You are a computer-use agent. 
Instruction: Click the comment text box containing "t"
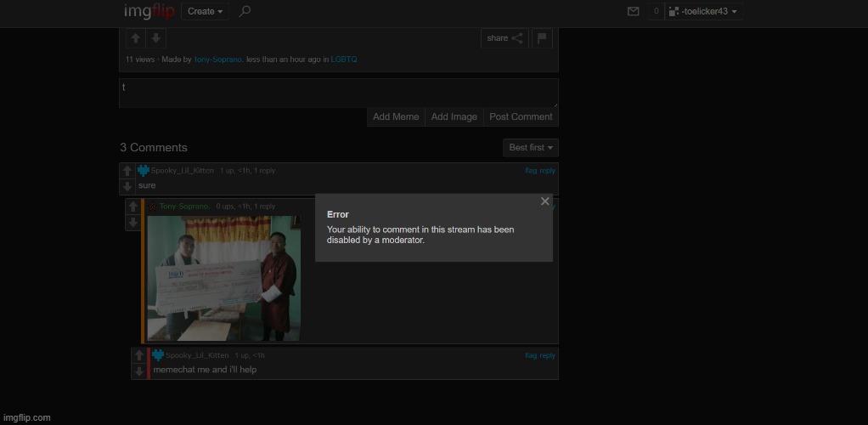click(x=338, y=93)
